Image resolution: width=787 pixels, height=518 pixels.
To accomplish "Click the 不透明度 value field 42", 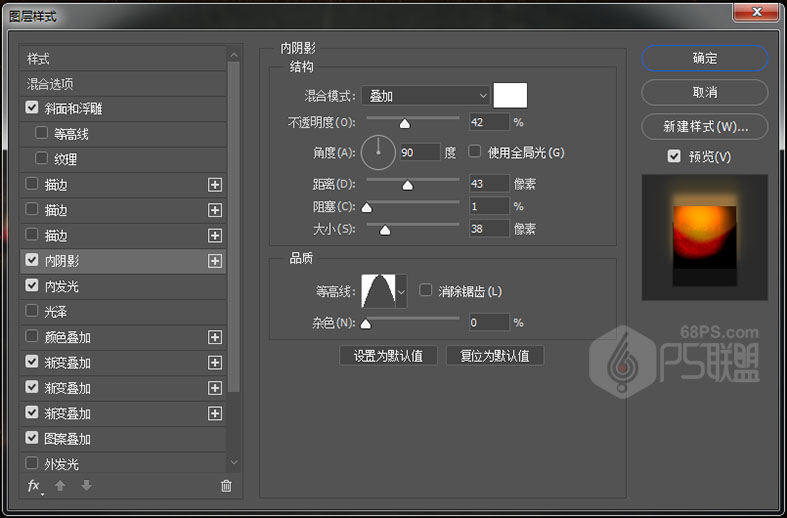I will pos(489,122).
